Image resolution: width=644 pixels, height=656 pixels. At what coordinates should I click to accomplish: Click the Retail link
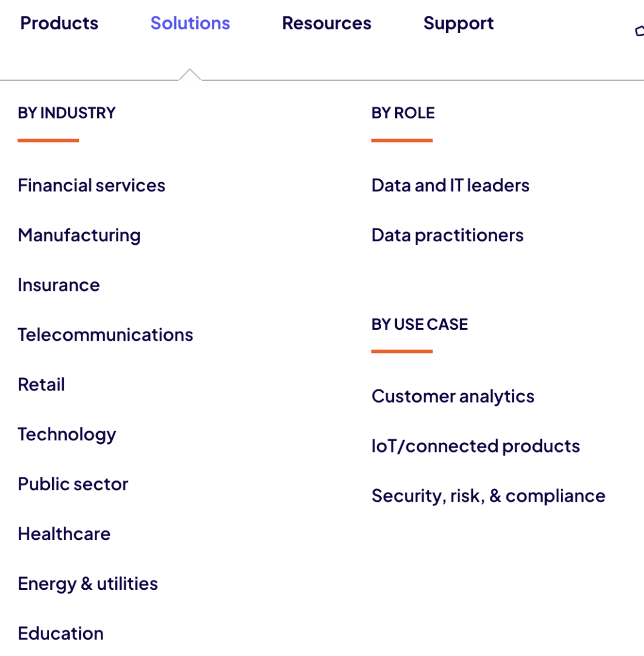[x=41, y=384]
